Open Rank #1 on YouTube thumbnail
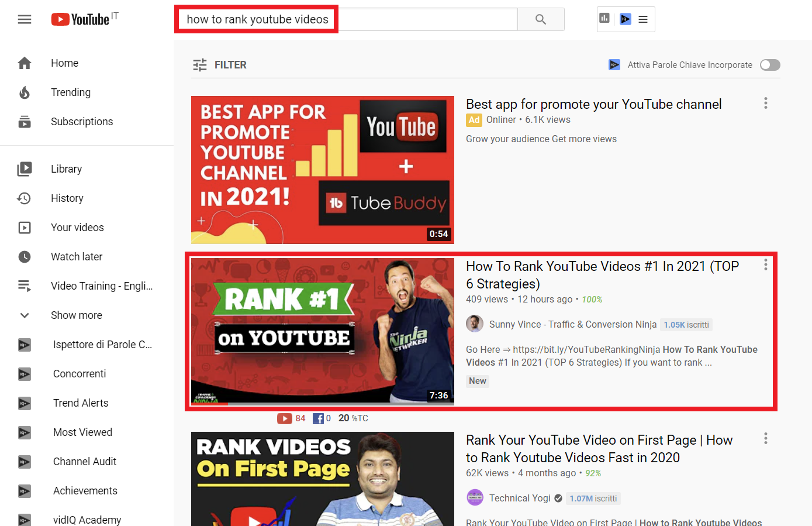The width and height of the screenshot is (812, 526). [x=323, y=332]
